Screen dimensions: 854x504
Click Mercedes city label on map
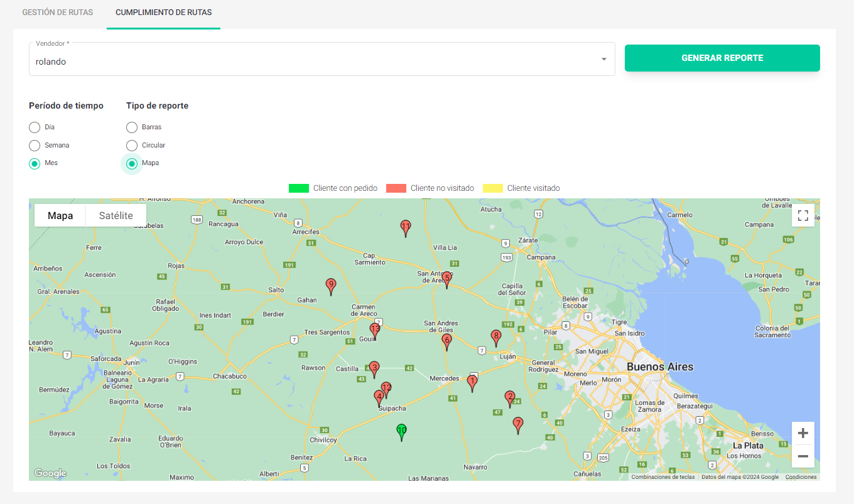444,378
